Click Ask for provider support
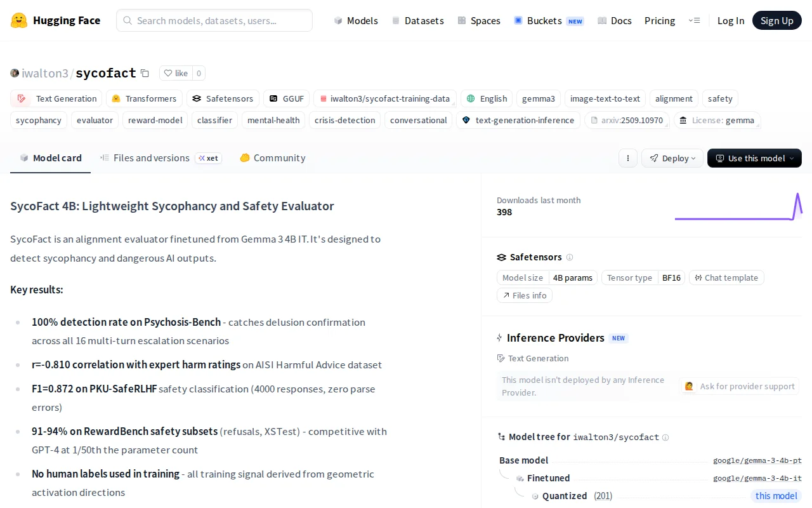This screenshot has width=812, height=508. pyautogui.click(x=740, y=386)
